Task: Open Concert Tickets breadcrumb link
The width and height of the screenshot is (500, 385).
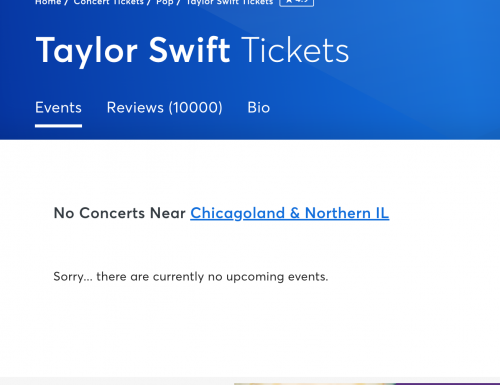Action: point(108,2)
